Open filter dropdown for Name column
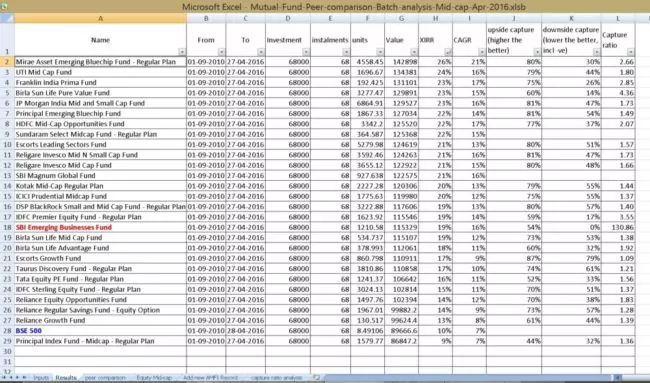This screenshot has width=650, height=383. [x=182, y=52]
